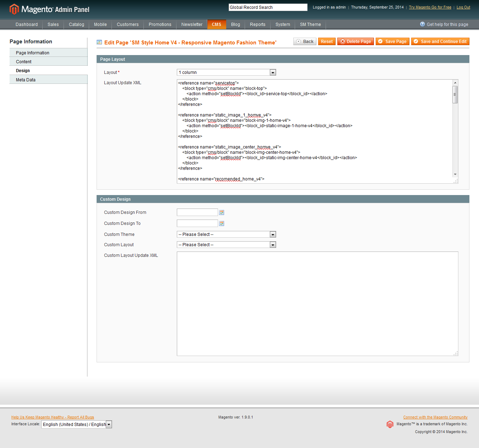The image size is (479, 448).
Task: Click the XML textarea scrollbar down arrow
Action: click(x=455, y=174)
